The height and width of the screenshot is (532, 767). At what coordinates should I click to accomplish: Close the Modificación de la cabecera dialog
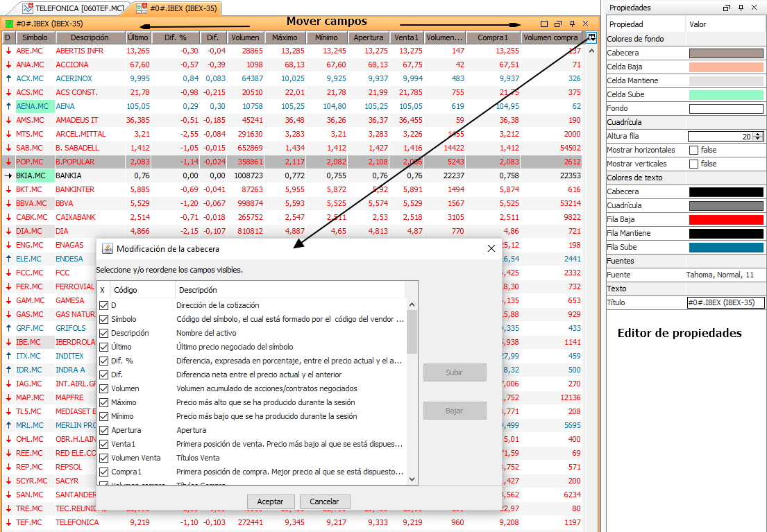tap(491, 248)
